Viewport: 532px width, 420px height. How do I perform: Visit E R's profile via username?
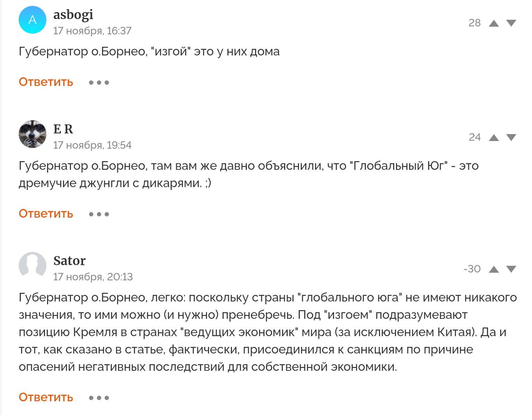[x=63, y=129]
